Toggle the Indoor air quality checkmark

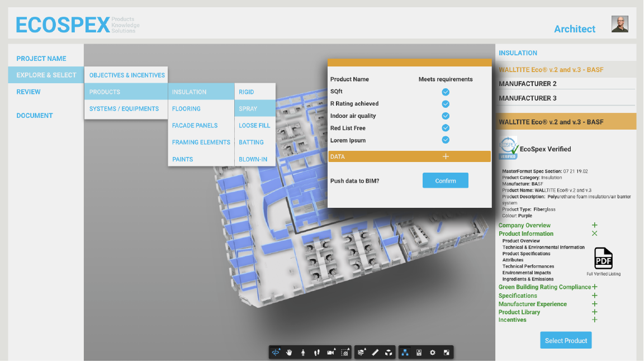point(445,116)
